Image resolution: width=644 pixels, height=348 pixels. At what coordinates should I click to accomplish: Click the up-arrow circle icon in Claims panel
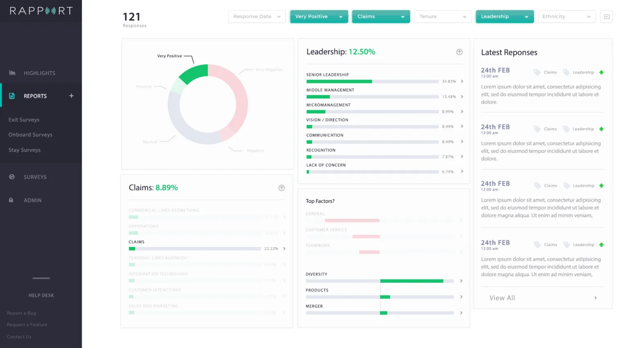281,188
